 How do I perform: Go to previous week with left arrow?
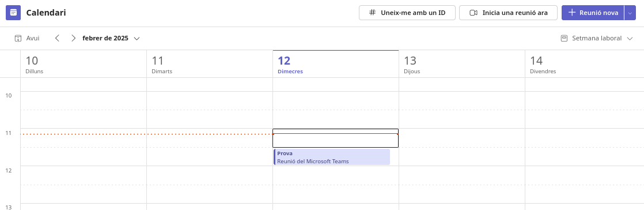click(57, 38)
